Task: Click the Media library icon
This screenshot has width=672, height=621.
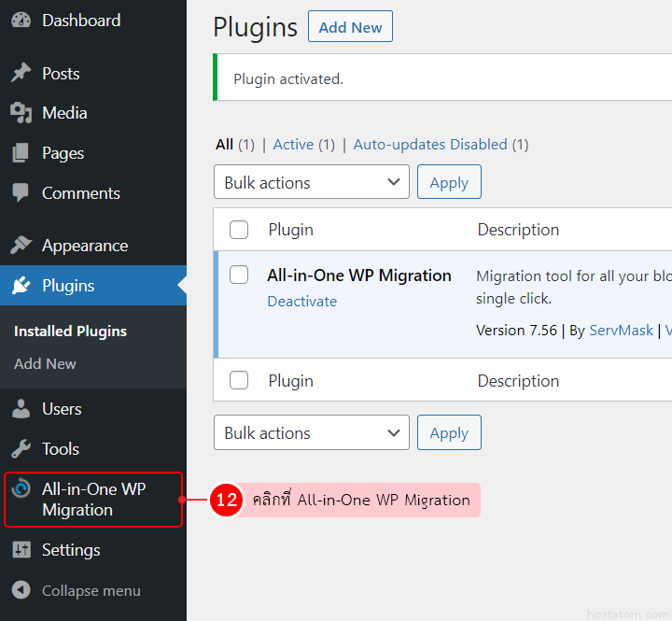Action: tap(21, 113)
